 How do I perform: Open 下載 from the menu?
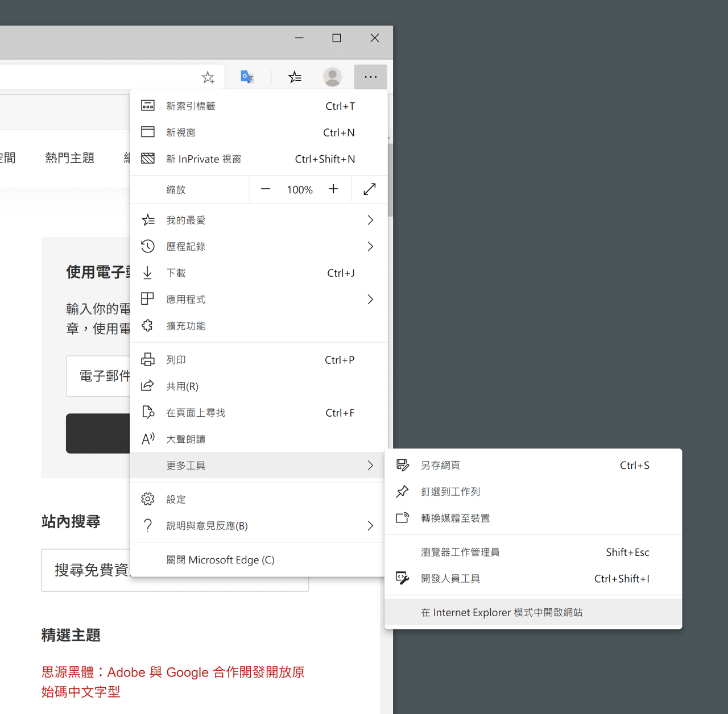point(259,273)
